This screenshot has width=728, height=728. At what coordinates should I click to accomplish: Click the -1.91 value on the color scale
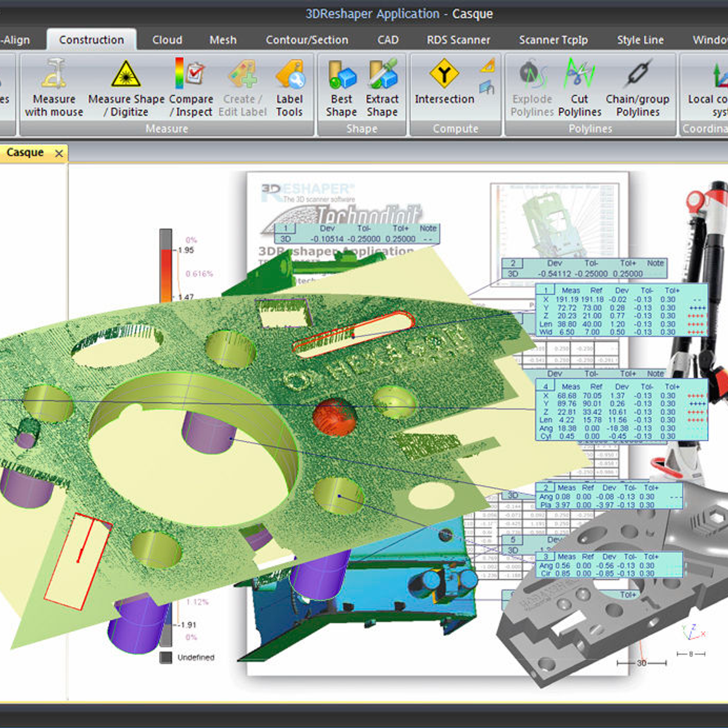pos(186,625)
